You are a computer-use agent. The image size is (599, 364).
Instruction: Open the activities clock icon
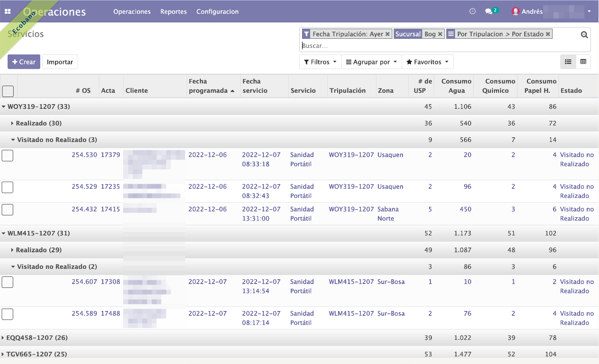click(x=473, y=11)
